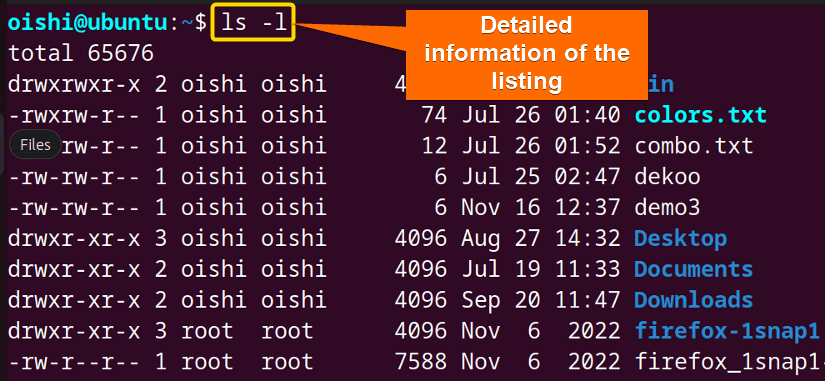Viewport: 825px width, 381px height.
Task: Click the -rw-rw-r-- permissions in demo3 row
Action: (74, 208)
